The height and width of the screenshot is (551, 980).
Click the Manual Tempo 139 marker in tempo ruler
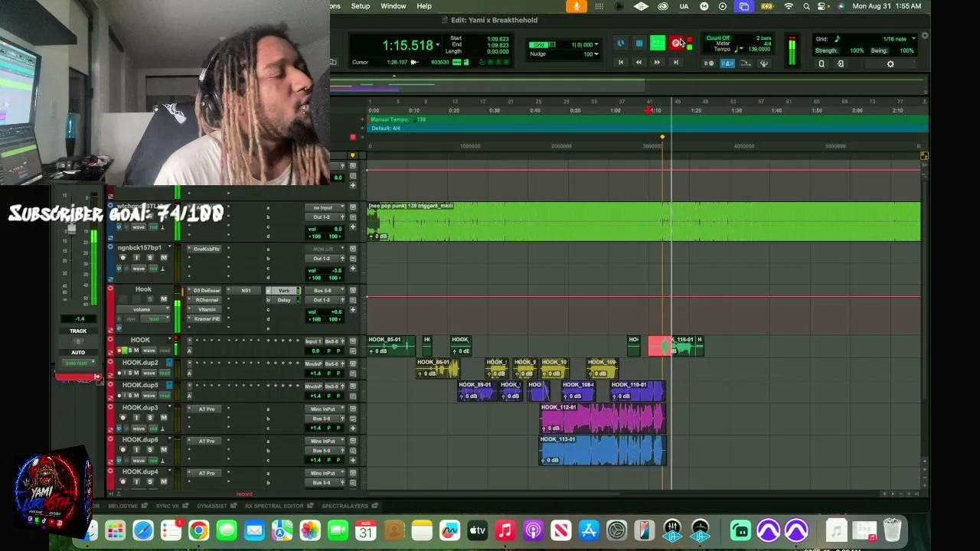(x=397, y=119)
